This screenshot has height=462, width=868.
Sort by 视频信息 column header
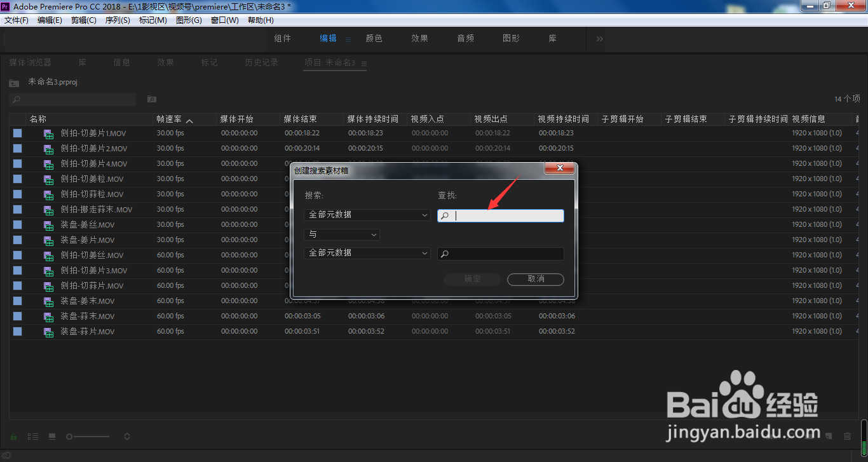pos(809,119)
